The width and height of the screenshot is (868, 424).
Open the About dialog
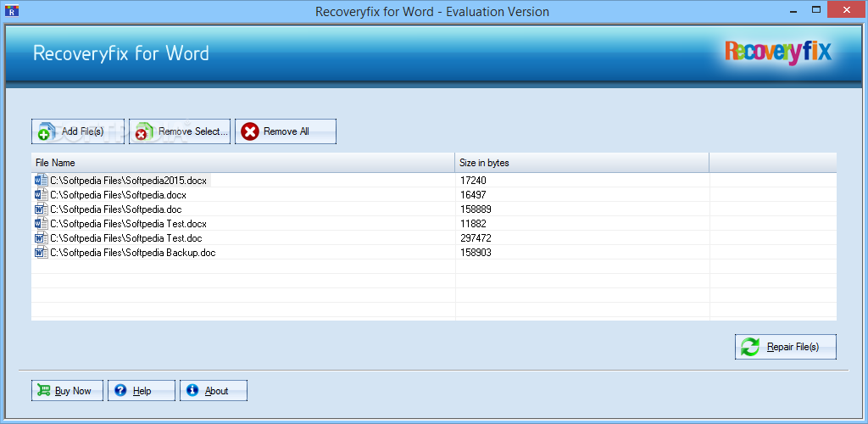coord(213,391)
